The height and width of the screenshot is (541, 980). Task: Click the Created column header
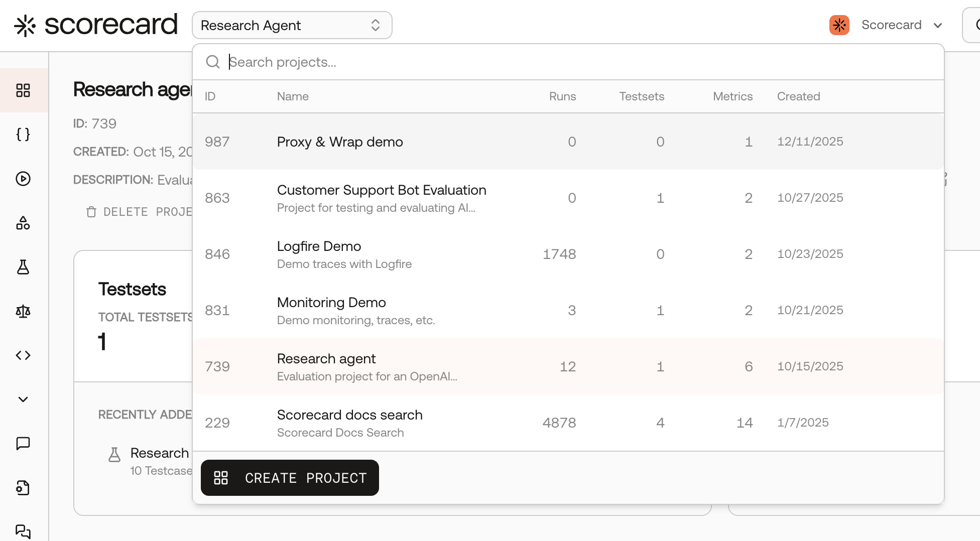click(x=798, y=96)
